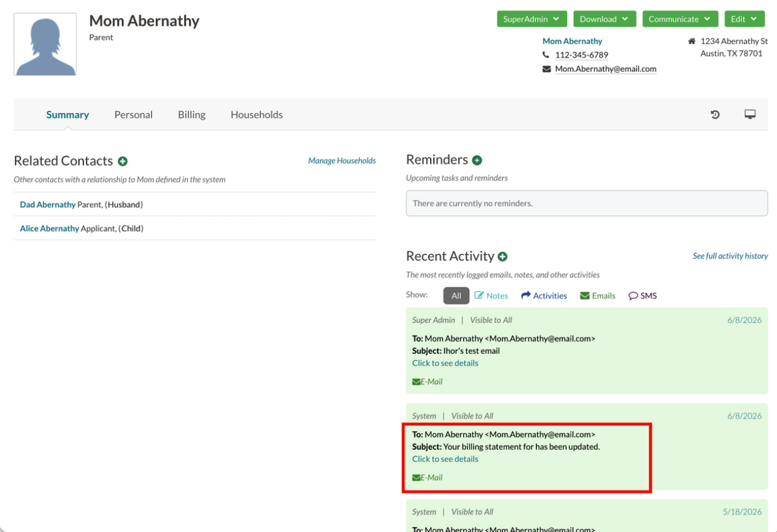Image resolution: width=777 pixels, height=532 pixels.
Task: Filter recent activity by Activities
Action: (x=544, y=296)
